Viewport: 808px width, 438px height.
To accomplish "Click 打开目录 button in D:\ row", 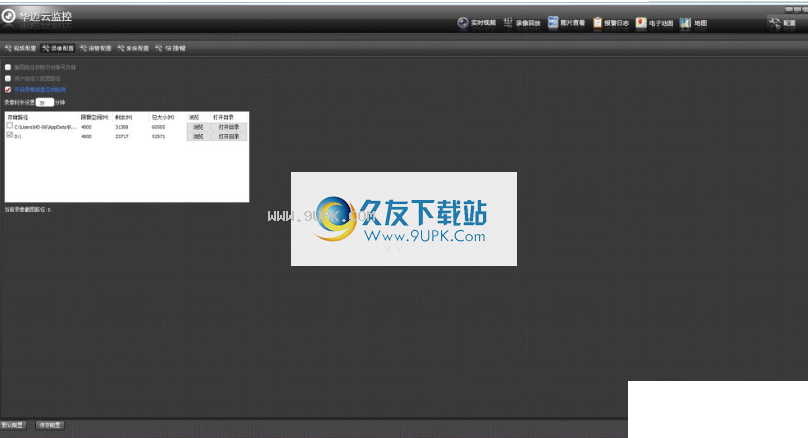I will [x=228, y=136].
